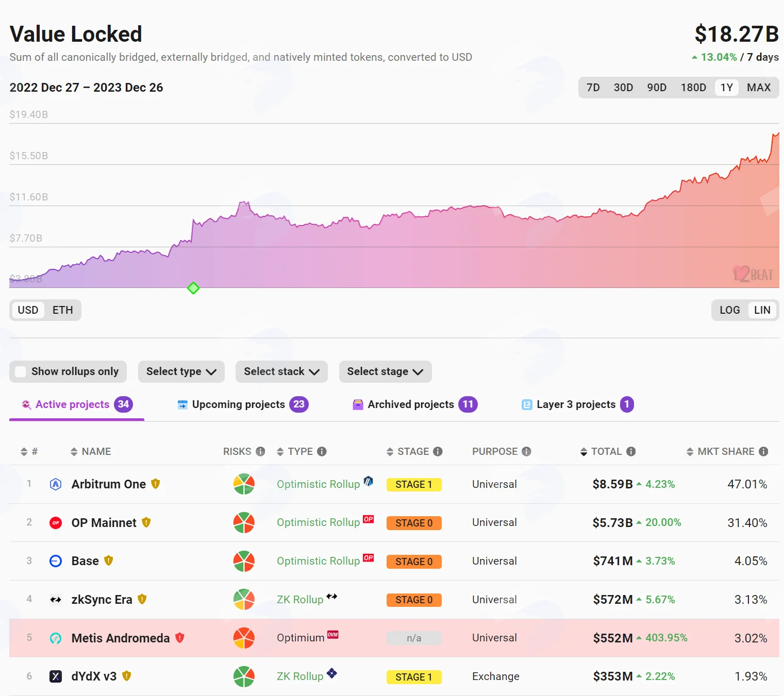The image size is (784, 696).
Task: Click the MKT SHARE info icon
Action: pos(763,451)
